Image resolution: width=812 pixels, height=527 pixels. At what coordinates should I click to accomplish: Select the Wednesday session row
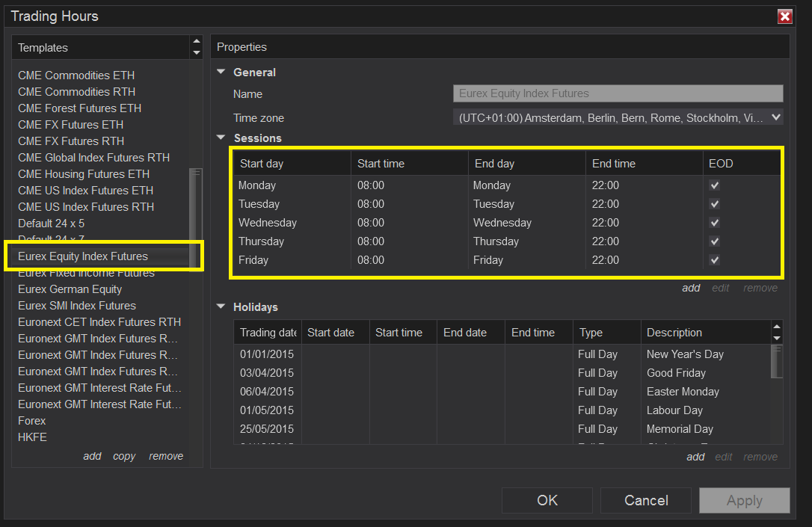(506, 223)
